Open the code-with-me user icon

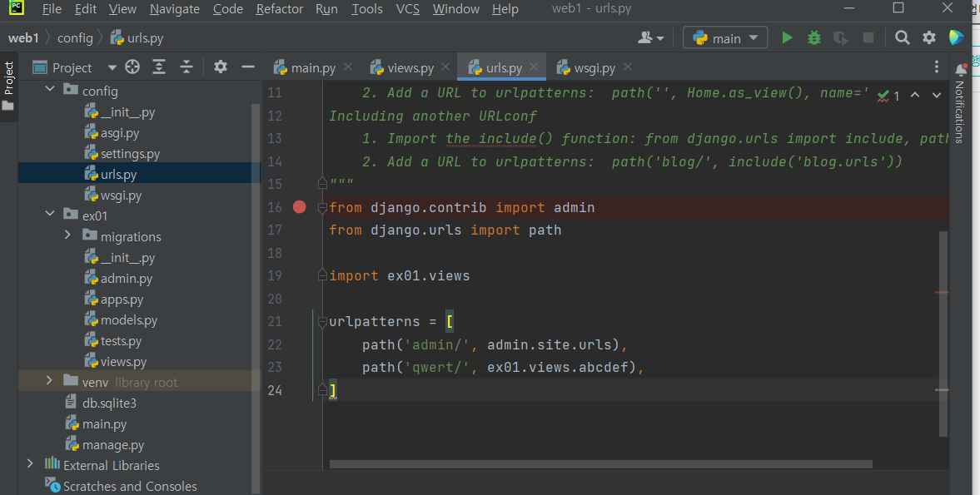click(650, 38)
